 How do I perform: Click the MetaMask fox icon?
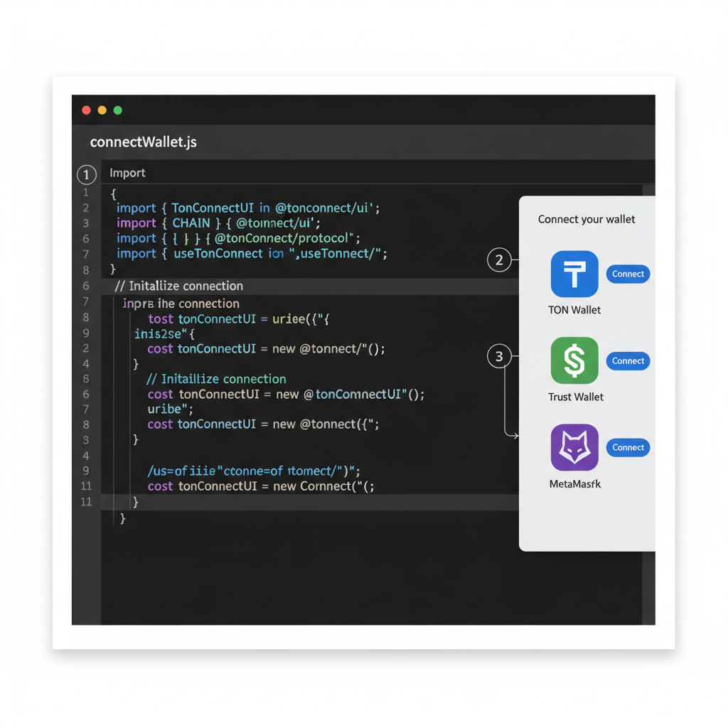click(x=574, y=447)
